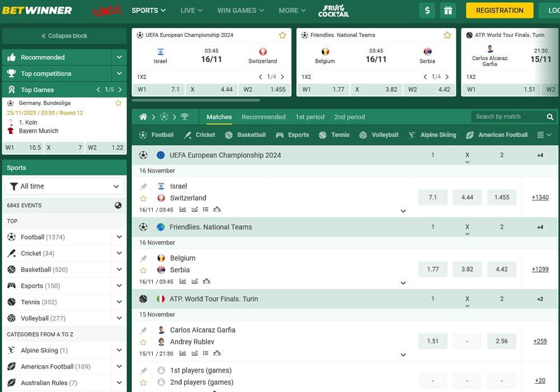Open the LIVE menu
Image resolution: width=560 pixels, height=392 pixels.
(192, 10)
